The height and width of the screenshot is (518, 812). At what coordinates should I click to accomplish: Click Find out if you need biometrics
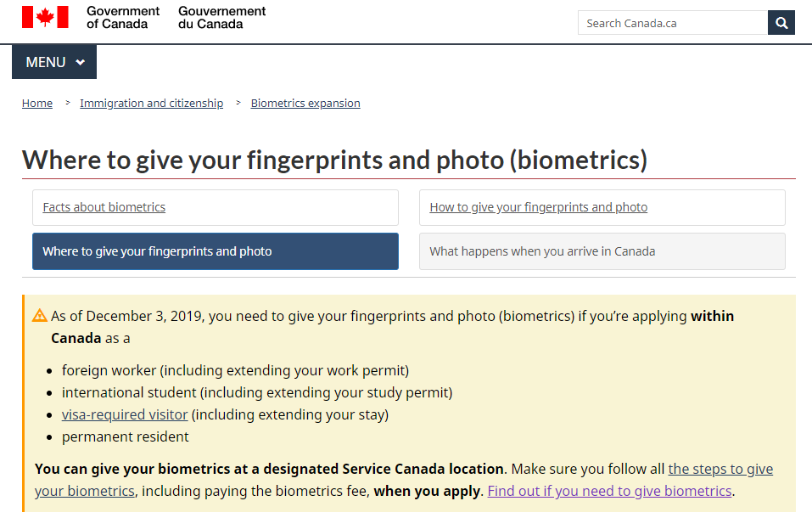point(609,491)
